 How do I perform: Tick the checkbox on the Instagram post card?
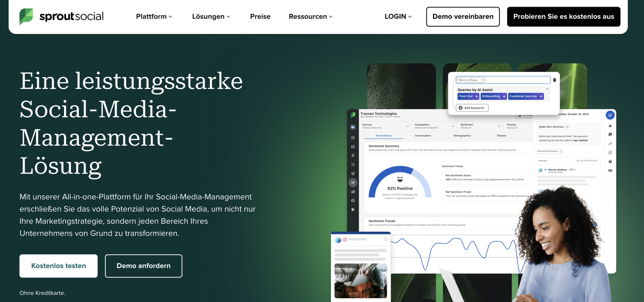[x=386, y=240]
